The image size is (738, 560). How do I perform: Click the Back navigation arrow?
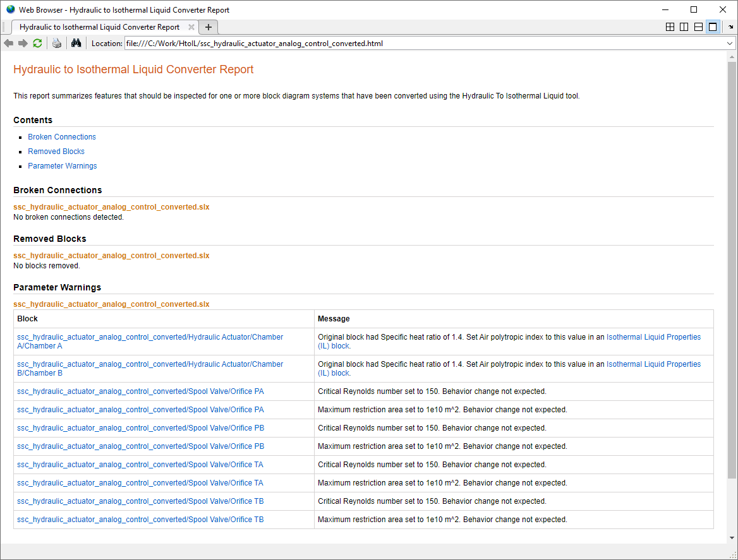pyautogui.click(x=8, y=43)
